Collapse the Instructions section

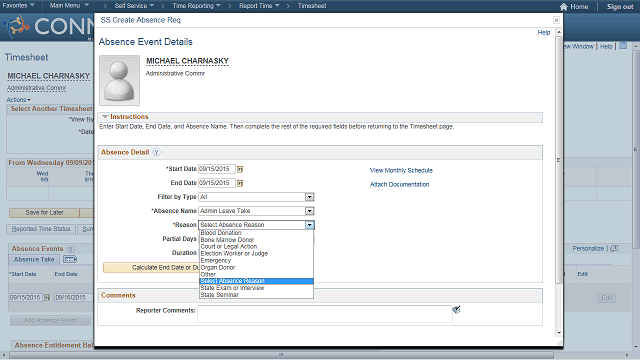105,117
